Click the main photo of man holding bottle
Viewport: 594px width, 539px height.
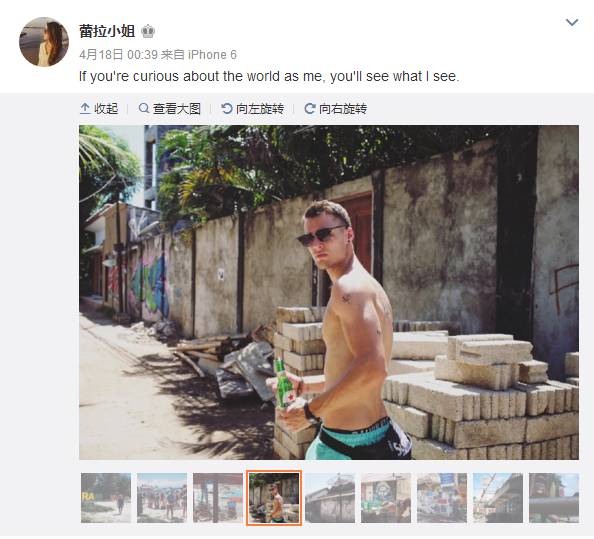pos(329,292)
